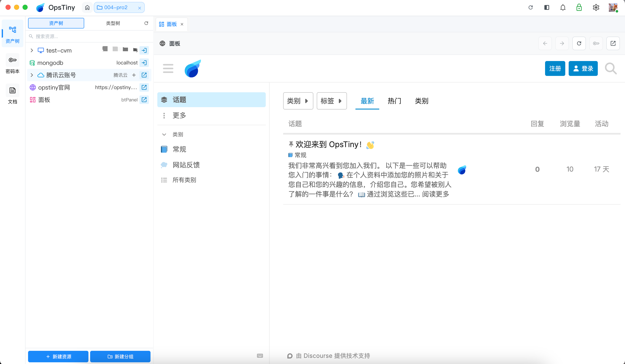Select the 热门 tab
The image size is (625, 364).
click(x=395, y=101)
